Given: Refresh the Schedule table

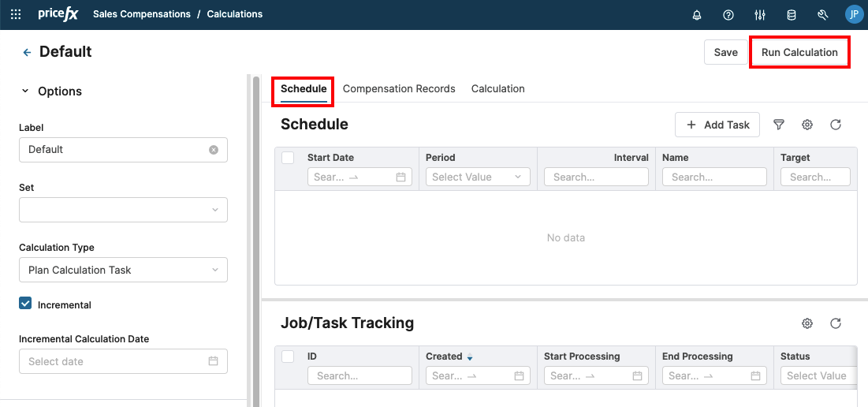Looking at the screenshot, I should (x=836, y=125).
